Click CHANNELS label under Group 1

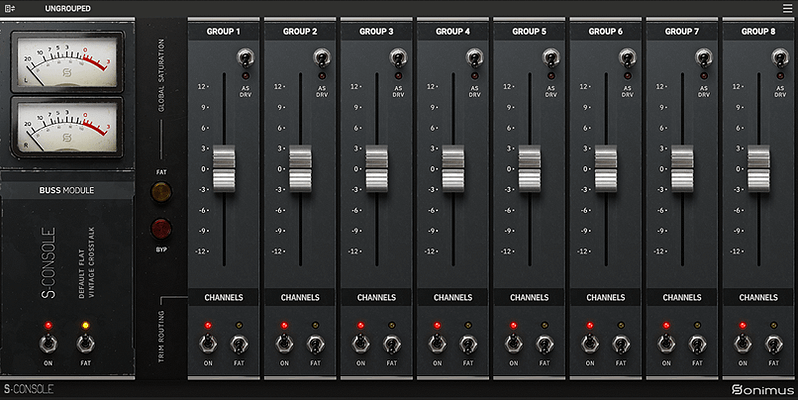pos(224,297)
